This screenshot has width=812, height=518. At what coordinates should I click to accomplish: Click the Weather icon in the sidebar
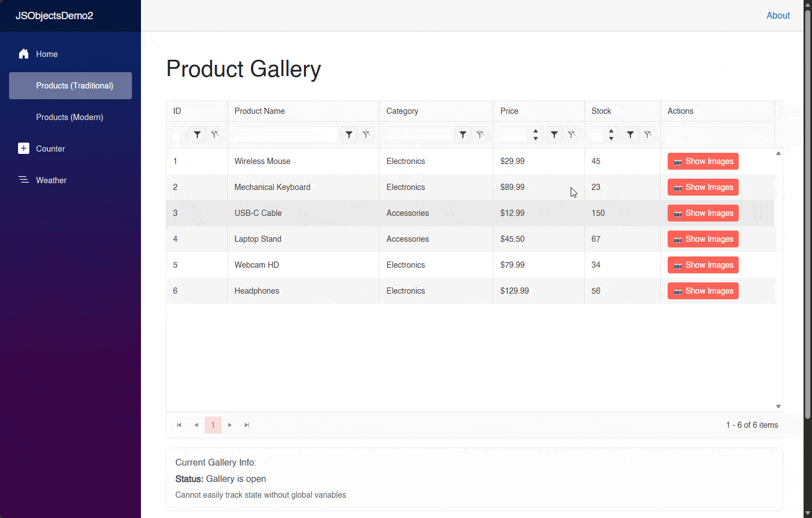pos(23,180)
